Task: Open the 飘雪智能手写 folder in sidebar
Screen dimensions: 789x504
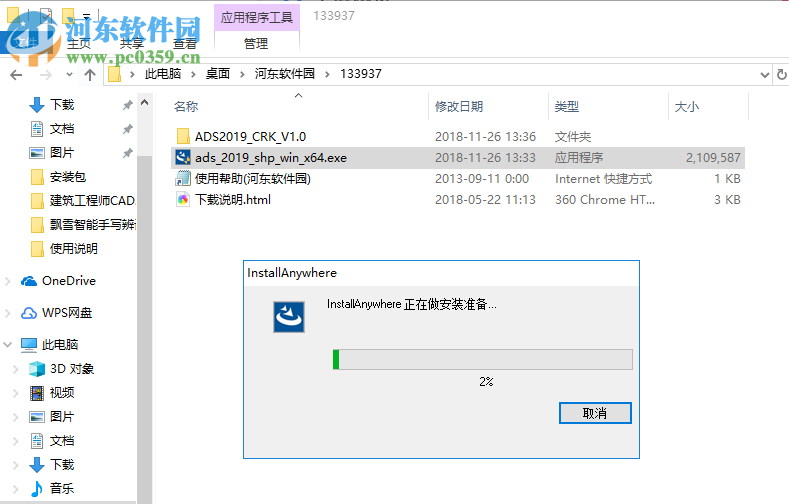Action: (93, 224)
